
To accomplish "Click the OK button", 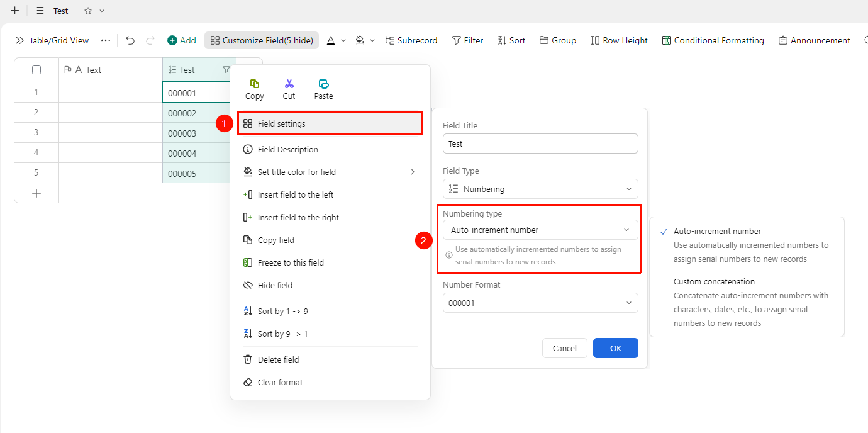I will coord(616,348).
